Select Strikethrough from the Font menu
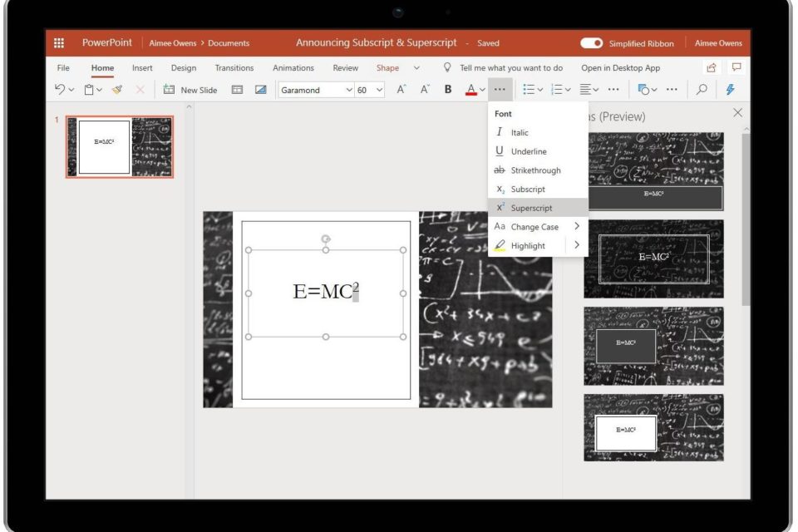 click(x=538, y=170)
